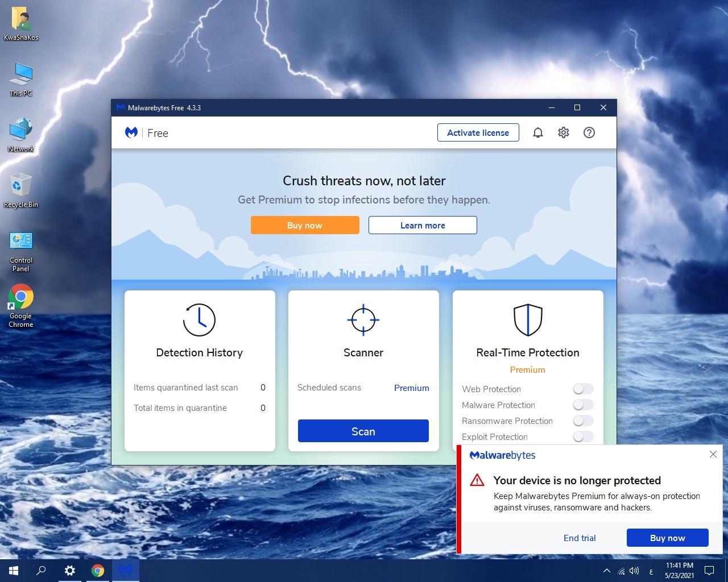Image resolution: width=728 pixels, height=582 pixels.
Task: Open the notifications bell icon in Malwarebytes
Action: [x=538, y=132]
